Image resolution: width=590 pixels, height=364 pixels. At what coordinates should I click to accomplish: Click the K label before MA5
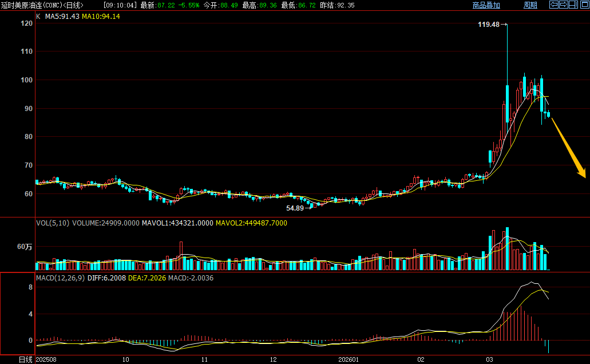[38, 17]
